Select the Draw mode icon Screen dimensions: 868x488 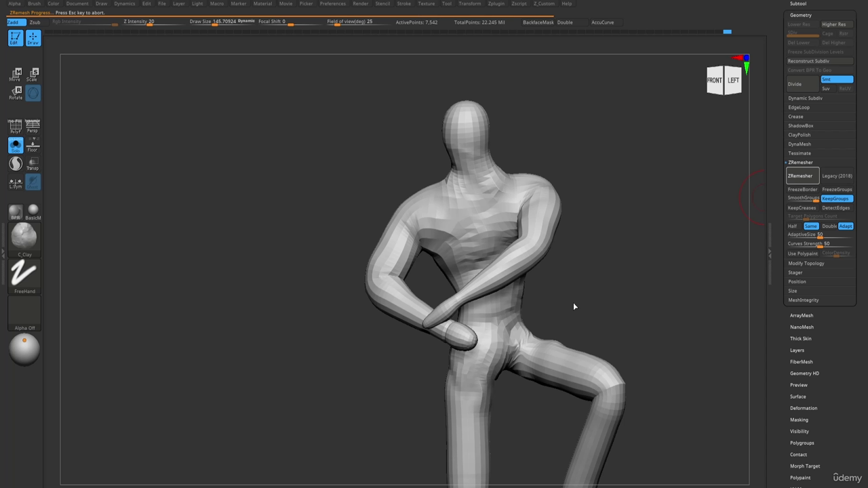click(33, 38)
